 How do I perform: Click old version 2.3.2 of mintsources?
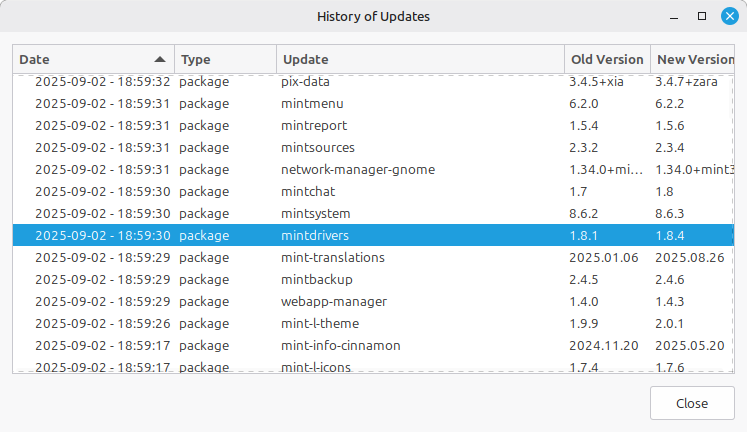(x=584, y=147)
